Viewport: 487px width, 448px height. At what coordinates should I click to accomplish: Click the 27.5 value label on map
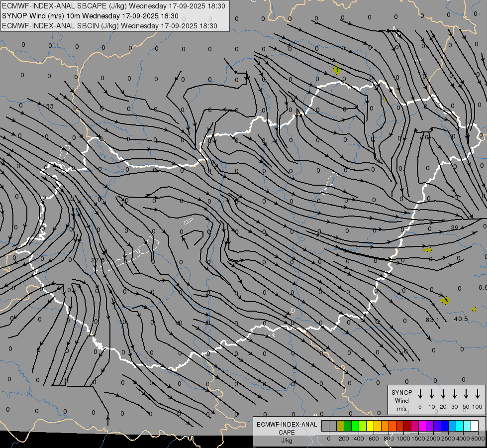tap(98, 260)
